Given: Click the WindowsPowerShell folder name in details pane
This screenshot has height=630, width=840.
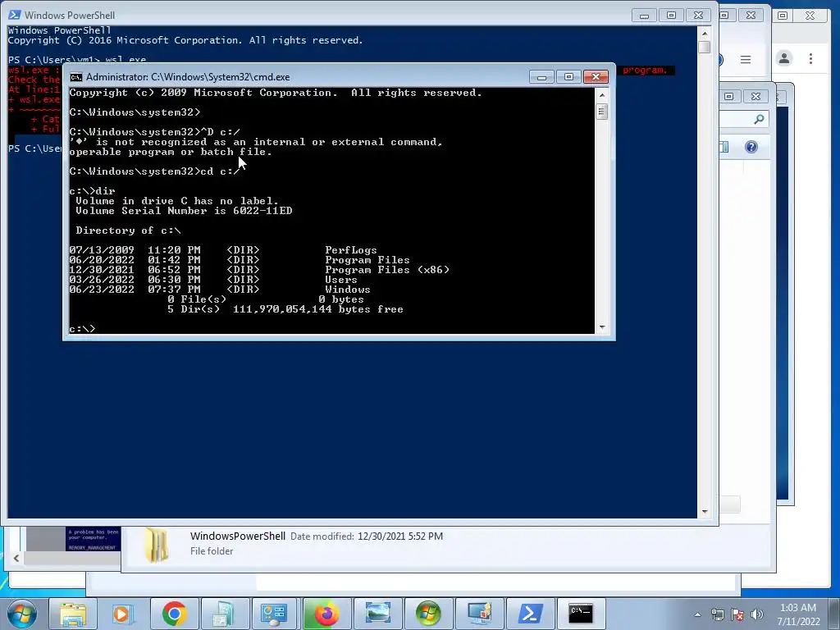Looking at the screenshot, I should pyautogui.click(x=238, y=536).
